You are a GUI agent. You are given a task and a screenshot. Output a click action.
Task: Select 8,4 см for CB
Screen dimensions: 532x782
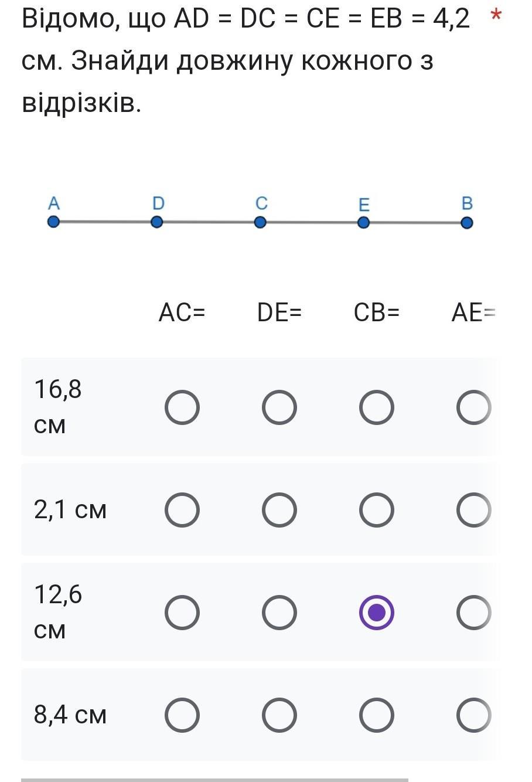(x=376, y=715)
